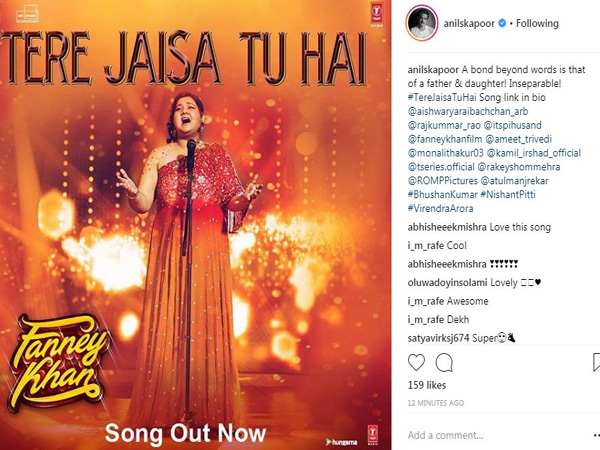Toggle the Following status button
Screen dimensions: 600x450
coord(537,23)
